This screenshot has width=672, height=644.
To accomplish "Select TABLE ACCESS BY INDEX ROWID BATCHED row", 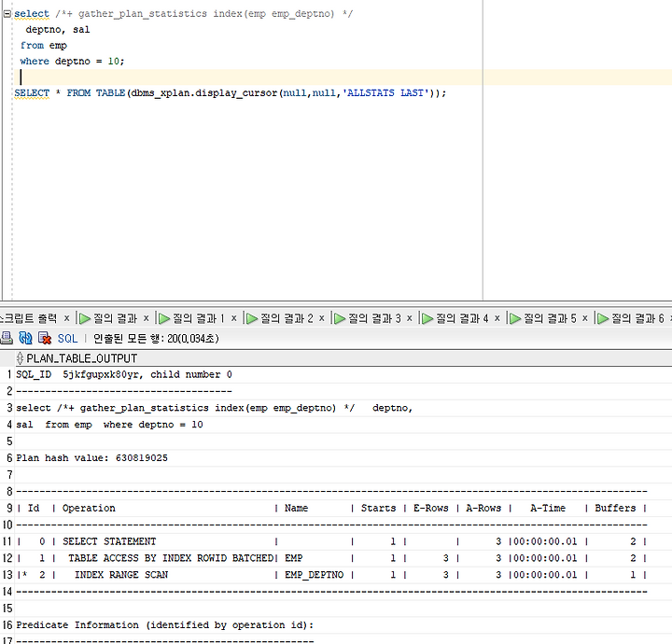I will tap(332, 558).
